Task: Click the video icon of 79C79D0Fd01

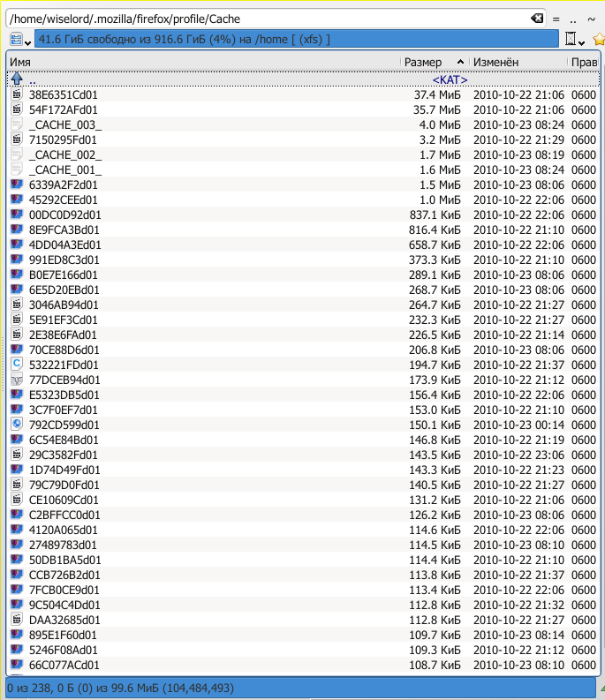Action: click(17, 485)
